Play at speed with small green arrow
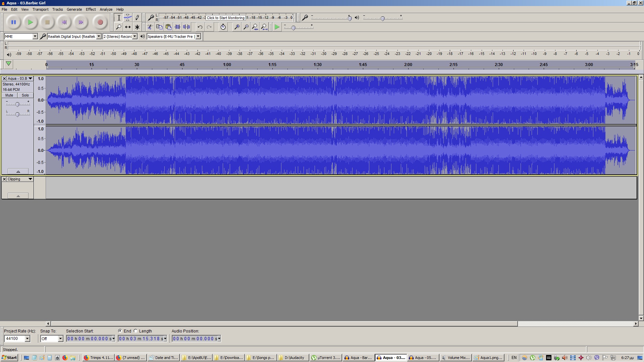The height and width of the screenshot is (362, 644). click(x=277, y=27)
